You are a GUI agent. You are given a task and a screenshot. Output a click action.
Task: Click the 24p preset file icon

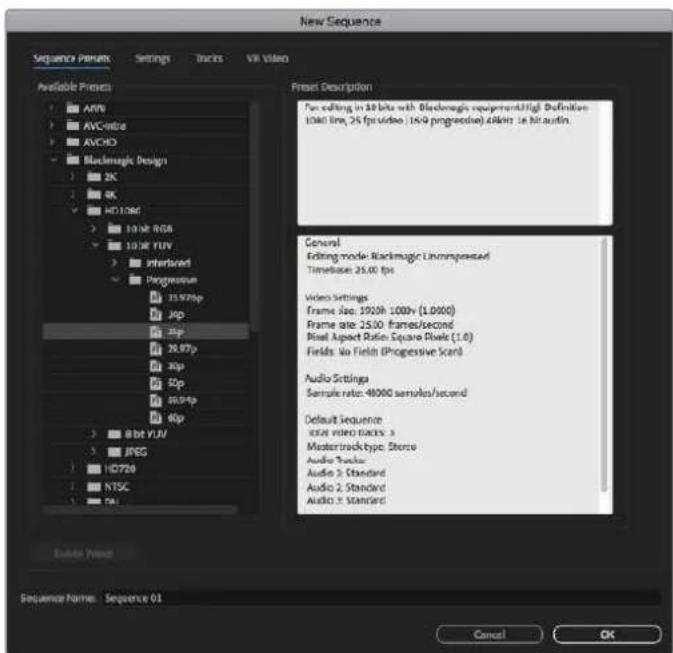(x=155, y=314)
